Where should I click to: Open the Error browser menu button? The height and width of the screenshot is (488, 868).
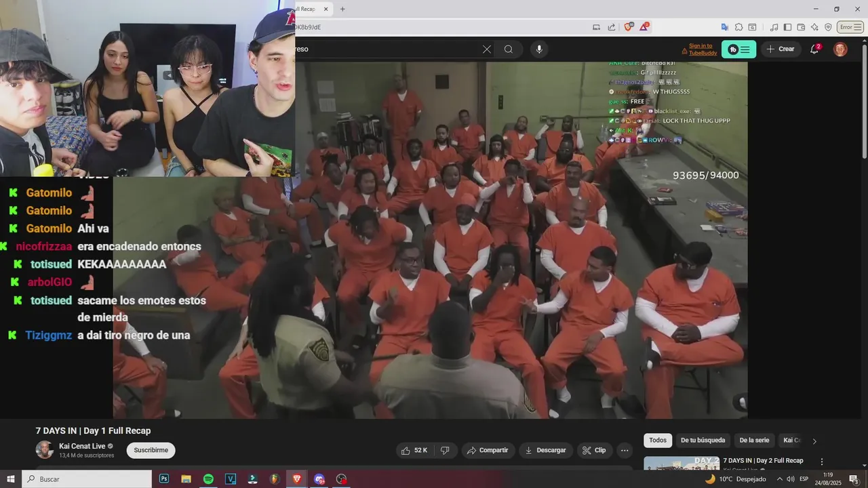click(x=849, y=27)
